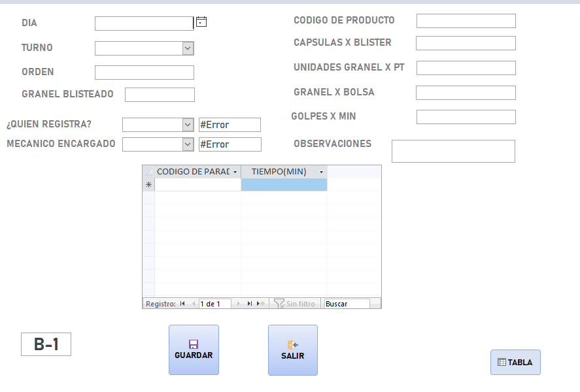
Task: Click the next record arrow in the navigation bar
Action: pos(238,303)
